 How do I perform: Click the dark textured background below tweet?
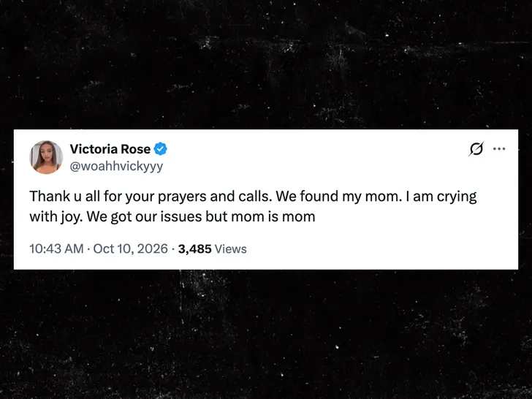click(x=266, y=334)
